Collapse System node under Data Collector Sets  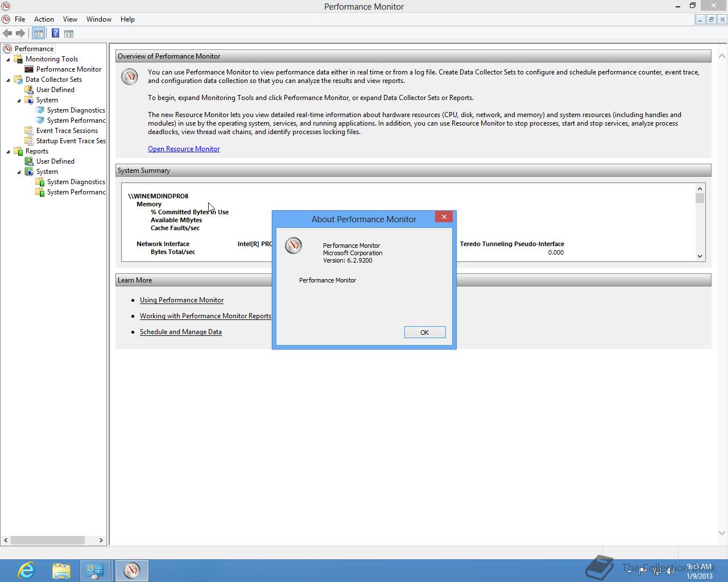[19, 100]
